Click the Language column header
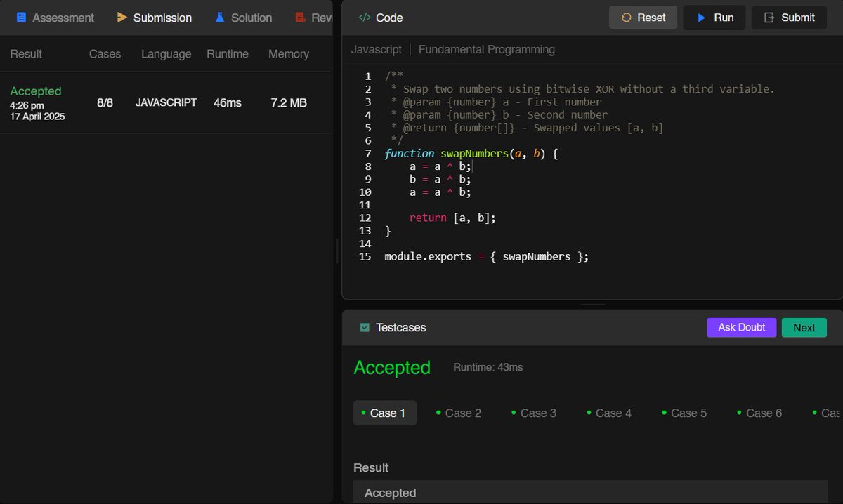Screen dimensions: 843x504 (x=166, y=54)
